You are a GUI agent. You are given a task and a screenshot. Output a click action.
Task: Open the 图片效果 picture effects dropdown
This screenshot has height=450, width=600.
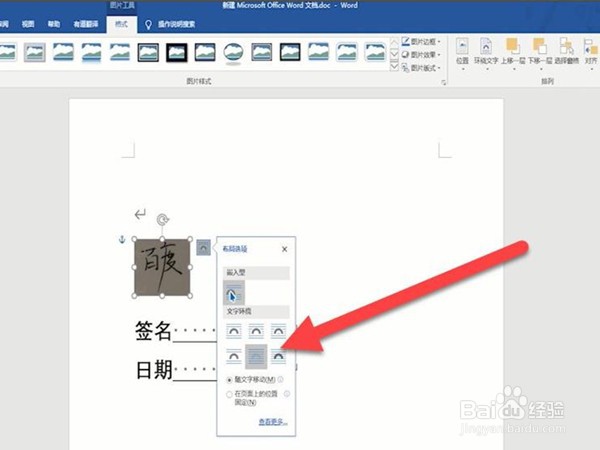click(421, 55)
